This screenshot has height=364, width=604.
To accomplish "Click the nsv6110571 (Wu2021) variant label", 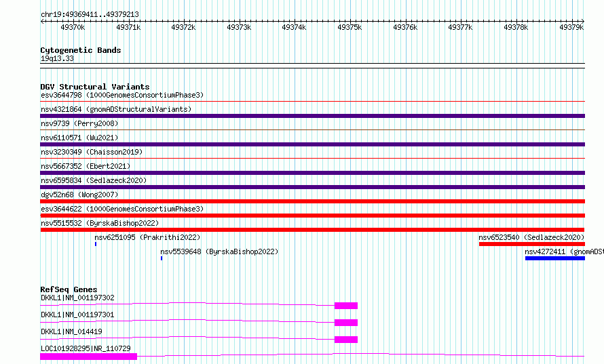I will tap(79, 138).
